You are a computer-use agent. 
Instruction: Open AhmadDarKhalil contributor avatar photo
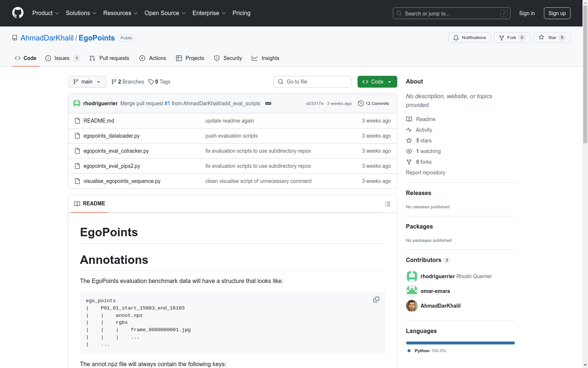tap(412, 306)
